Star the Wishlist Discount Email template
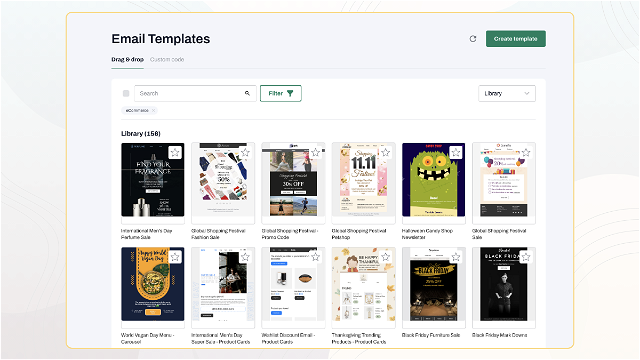640x360 pixels. point(316,257)
